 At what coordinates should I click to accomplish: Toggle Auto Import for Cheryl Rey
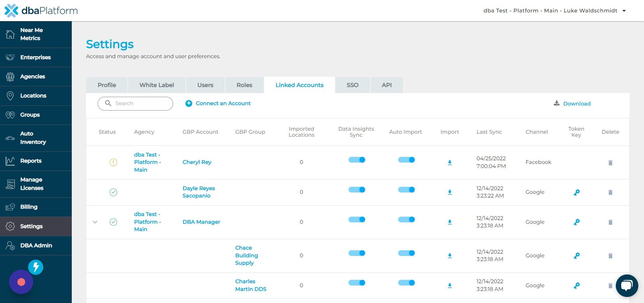[406, 160]
